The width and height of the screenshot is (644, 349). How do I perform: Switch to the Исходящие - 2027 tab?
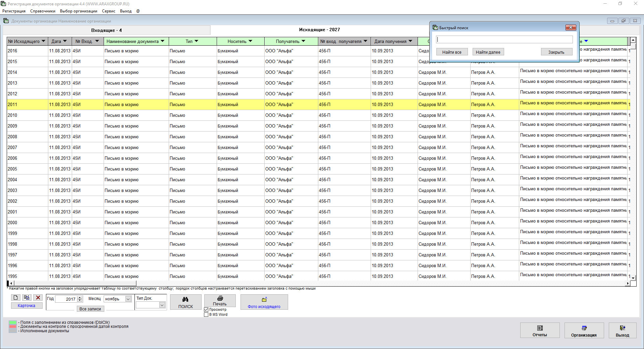tap(320, 30)
